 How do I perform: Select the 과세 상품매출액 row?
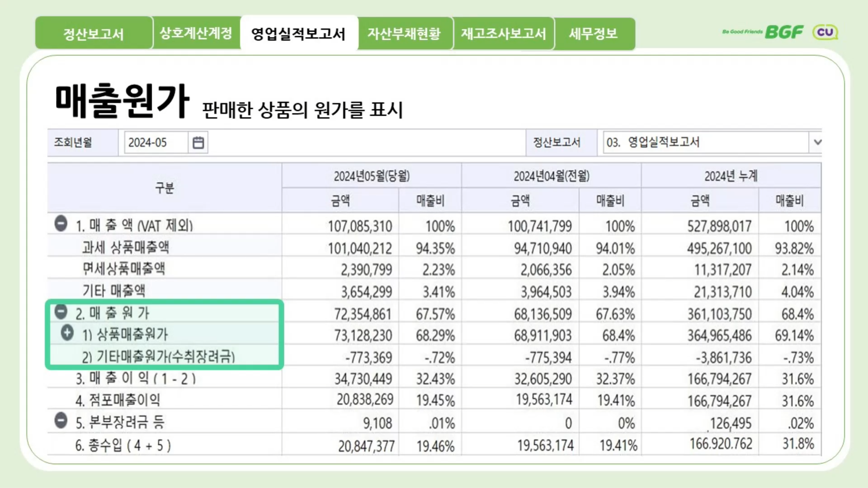126,247
